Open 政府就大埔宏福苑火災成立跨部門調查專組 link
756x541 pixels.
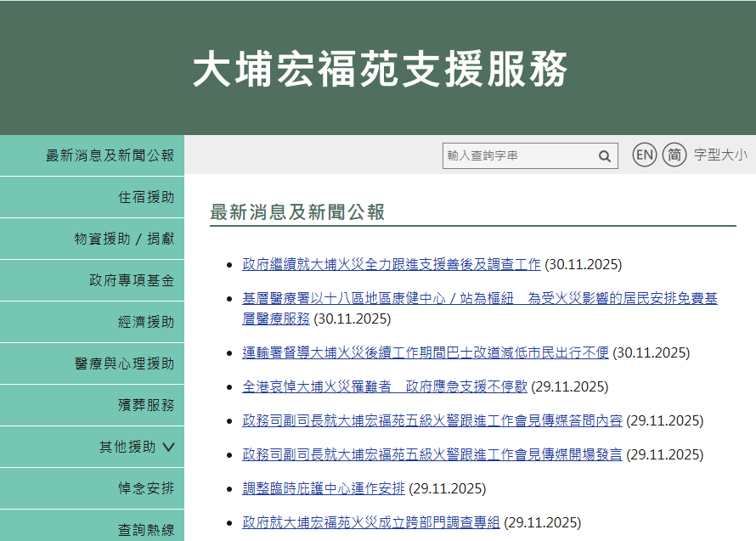point(373,522)
